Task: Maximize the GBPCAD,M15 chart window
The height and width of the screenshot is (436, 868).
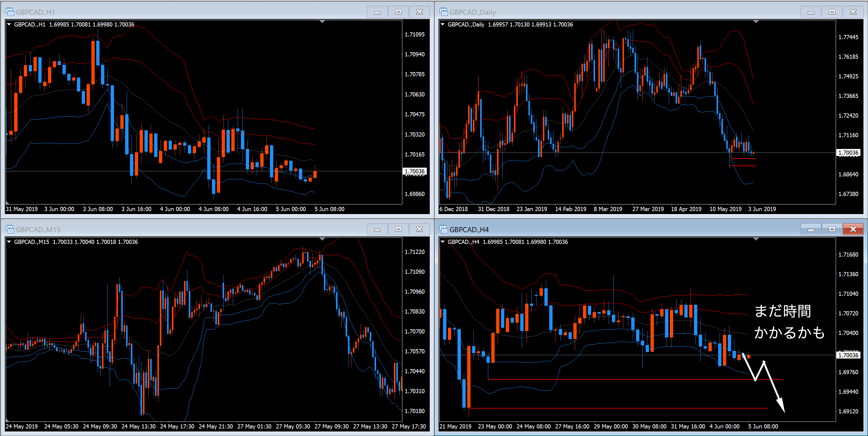Action: pos(398,229)
